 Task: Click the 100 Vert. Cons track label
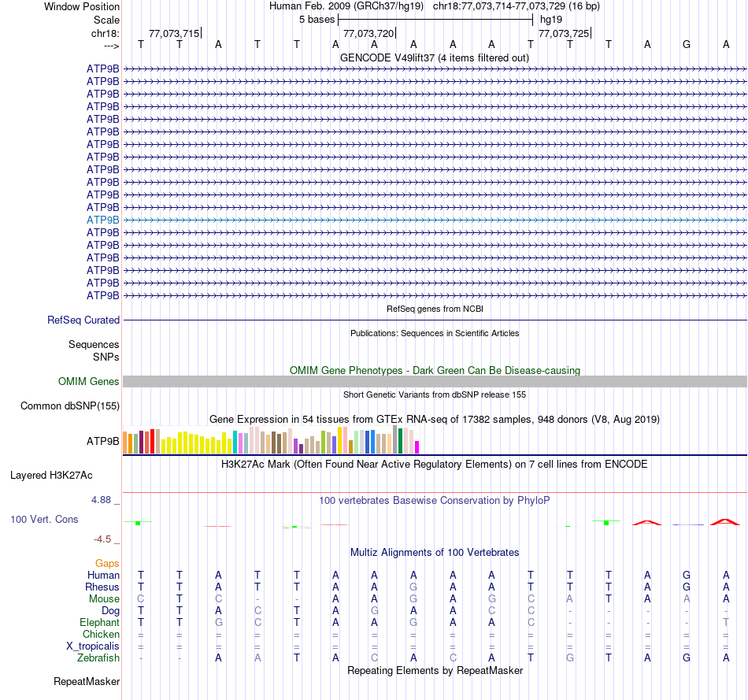coord(44,519)
